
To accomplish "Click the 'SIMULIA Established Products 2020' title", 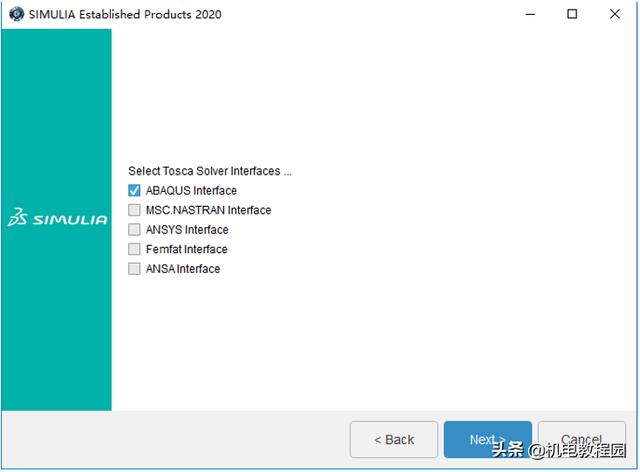I will pos(125,14).
